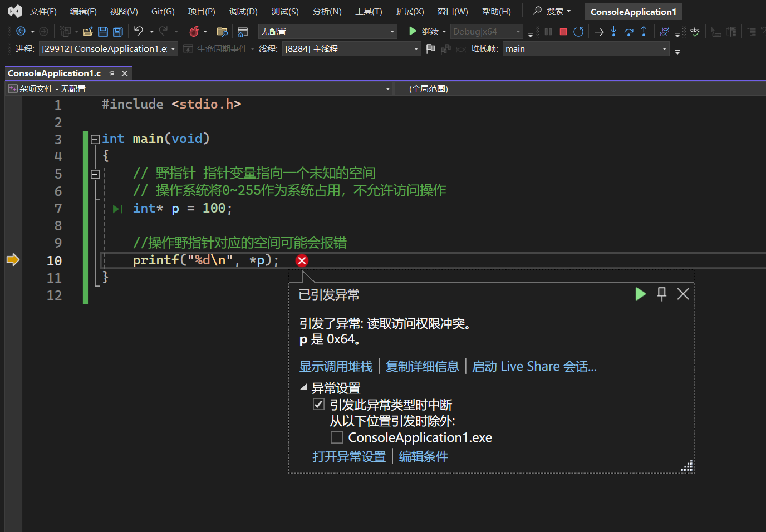Enable 引发此异常类型时中断 checkbox
The height and width of the screenshot is (532, 766).
click(x=318, y=405)
